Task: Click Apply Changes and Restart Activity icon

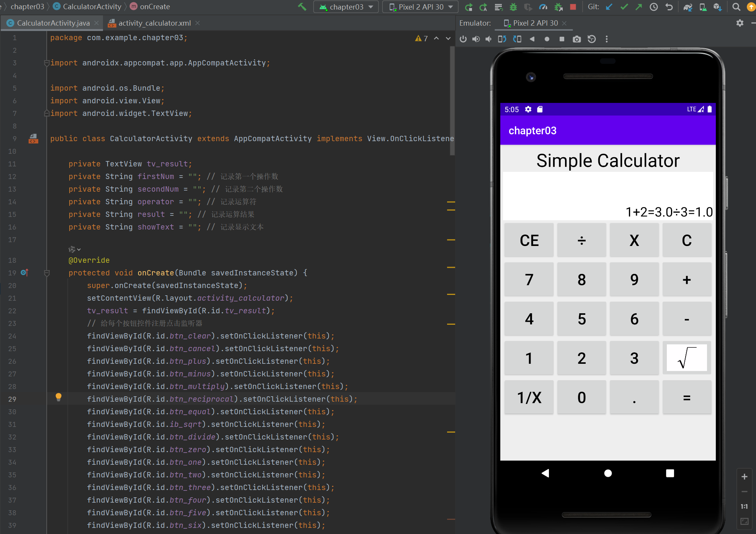Action: pyautogui.click(x=483, y=7)
